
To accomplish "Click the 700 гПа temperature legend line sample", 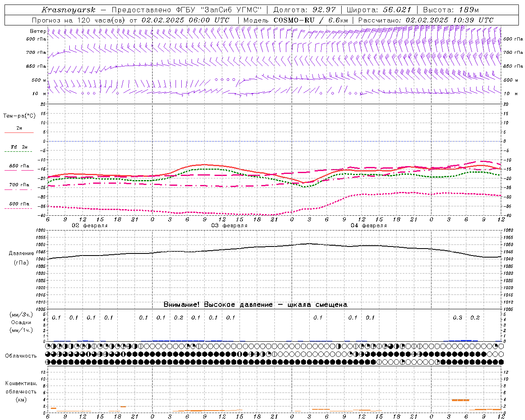I will 19,189.
